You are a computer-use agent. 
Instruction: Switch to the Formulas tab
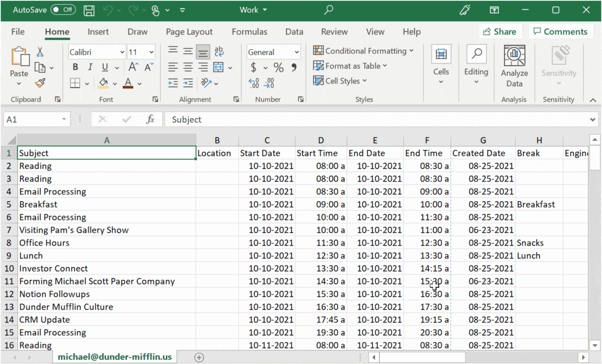pos(249,32)
